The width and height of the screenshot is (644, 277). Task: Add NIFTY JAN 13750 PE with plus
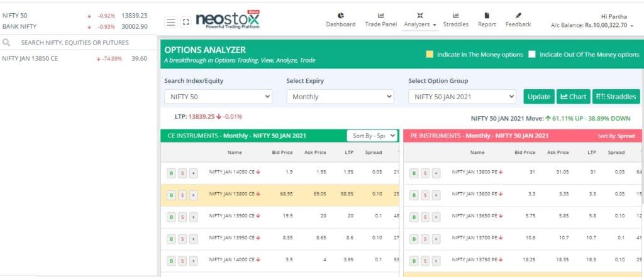tap(436, 261)
